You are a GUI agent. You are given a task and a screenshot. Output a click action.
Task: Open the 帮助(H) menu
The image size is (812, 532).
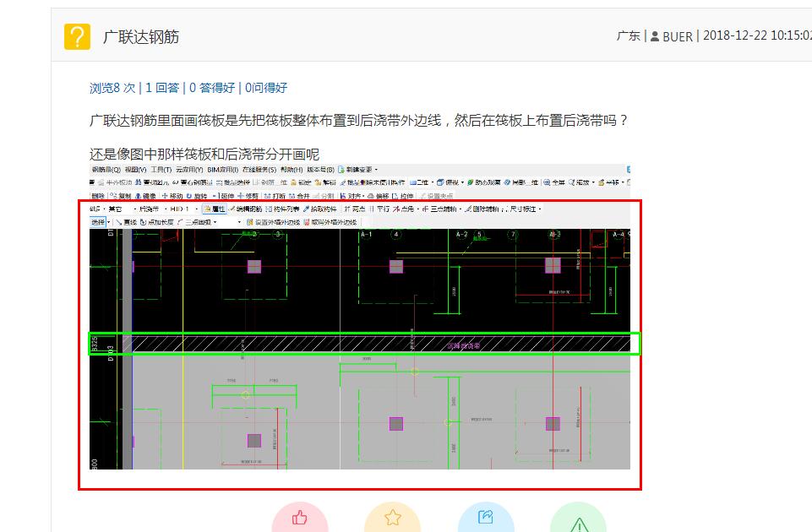coord(292,170)
